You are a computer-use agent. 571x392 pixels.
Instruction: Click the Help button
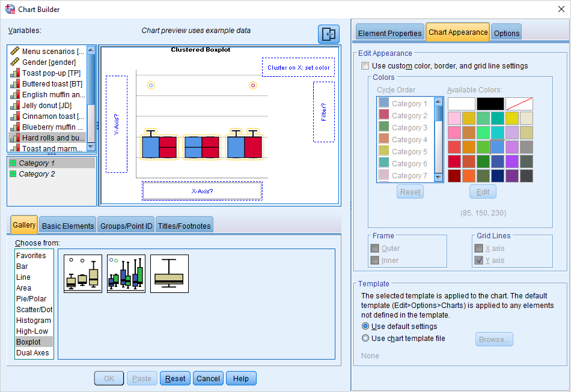point(241,379)
